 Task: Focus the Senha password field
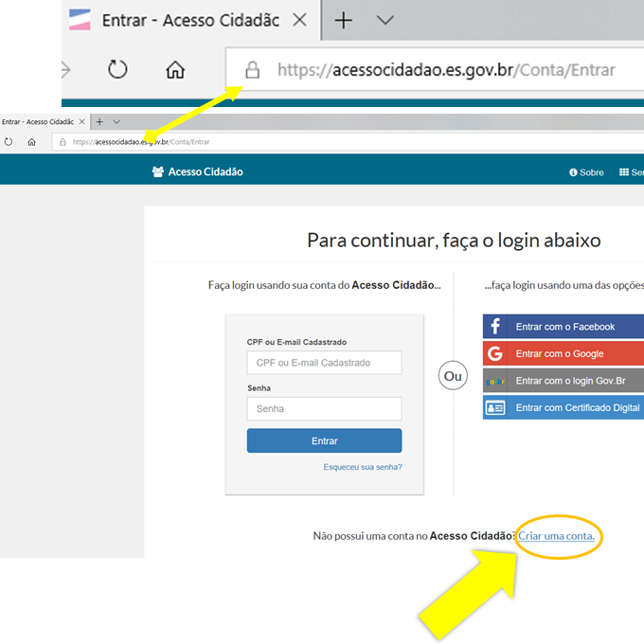325,409
